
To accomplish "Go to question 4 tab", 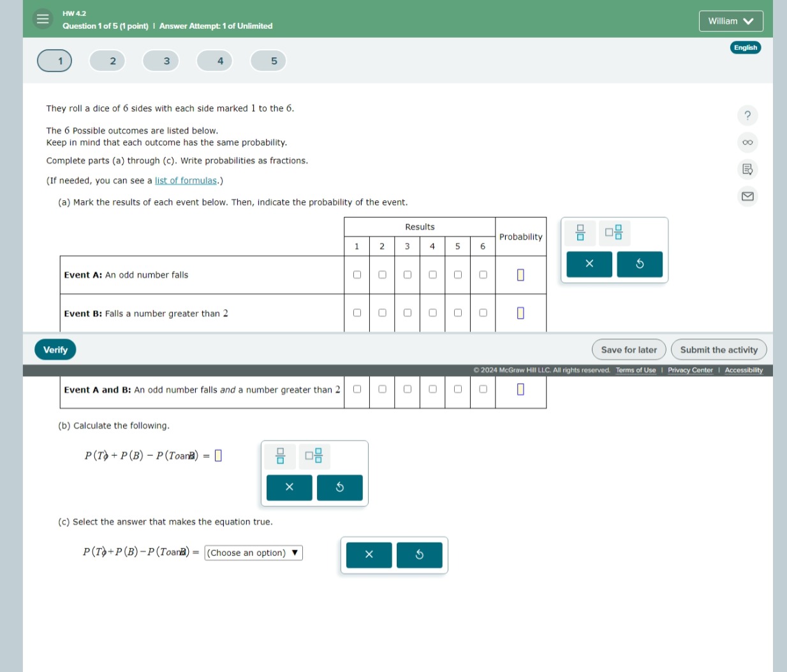I will pos(215,61).
